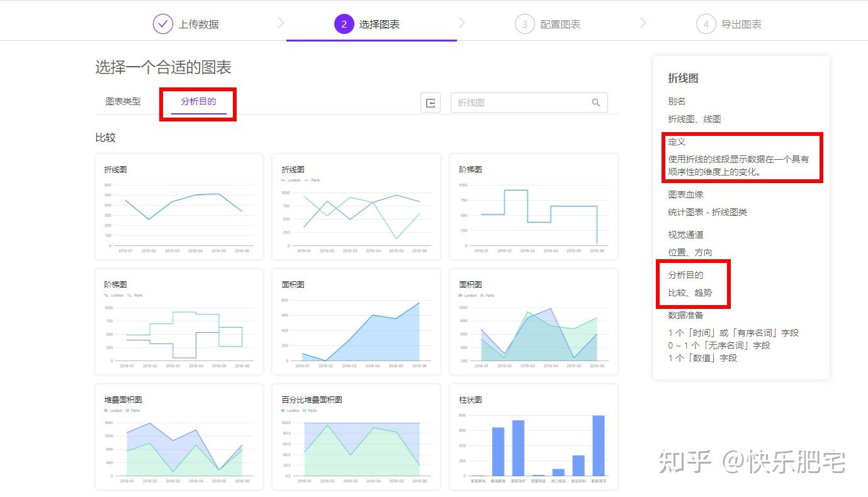868x497 pixels.
Task: Click the 上传数据 step checkmark icon
Action: point(162,24)
